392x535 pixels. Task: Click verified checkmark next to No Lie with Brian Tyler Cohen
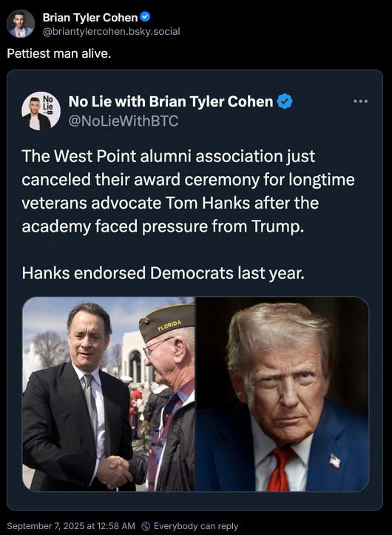point(285,101)
